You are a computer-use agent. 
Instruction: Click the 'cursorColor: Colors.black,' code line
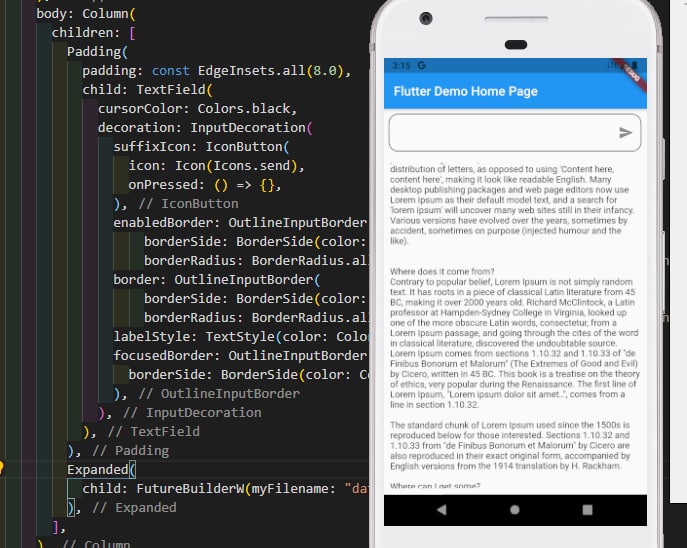(197, 109)
